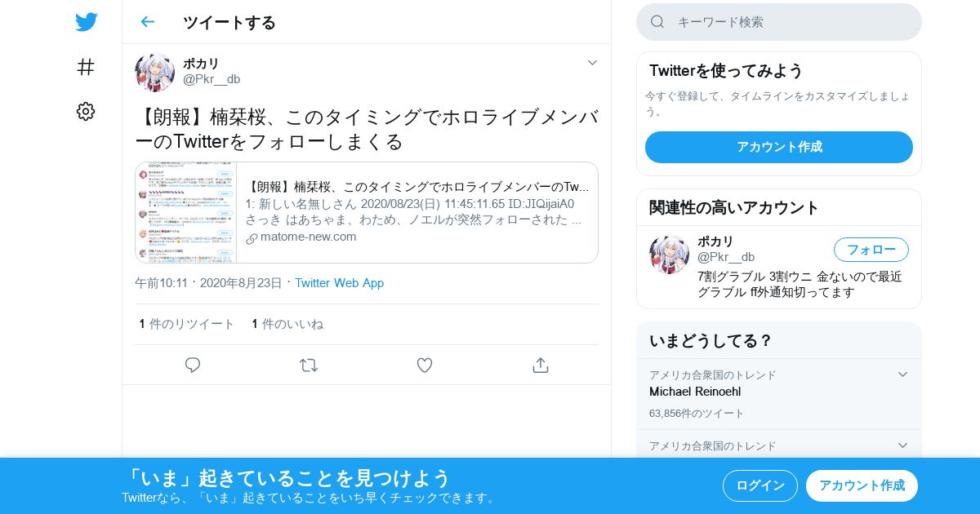Click the 63,856件のツイート count text
The width and height of the screenshot is (980, 514).
tap(697, 414)
